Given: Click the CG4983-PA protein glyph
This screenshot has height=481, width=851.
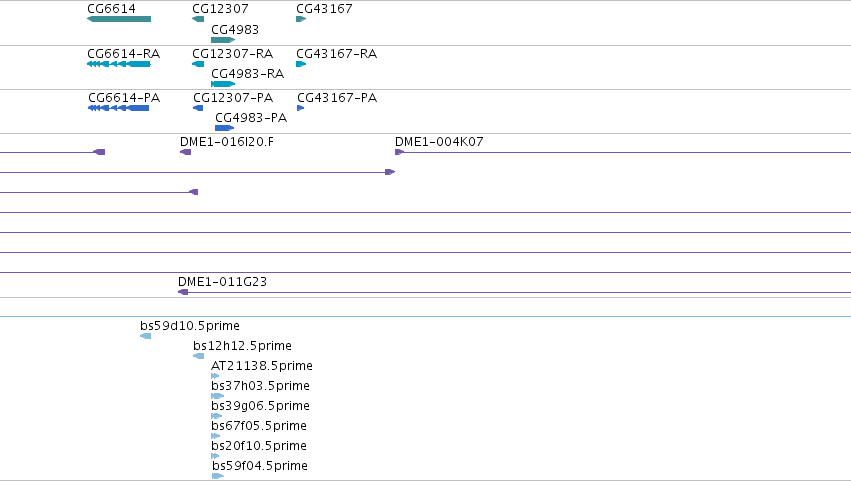Looking at the screenshot, I should (x=225, y=128).
